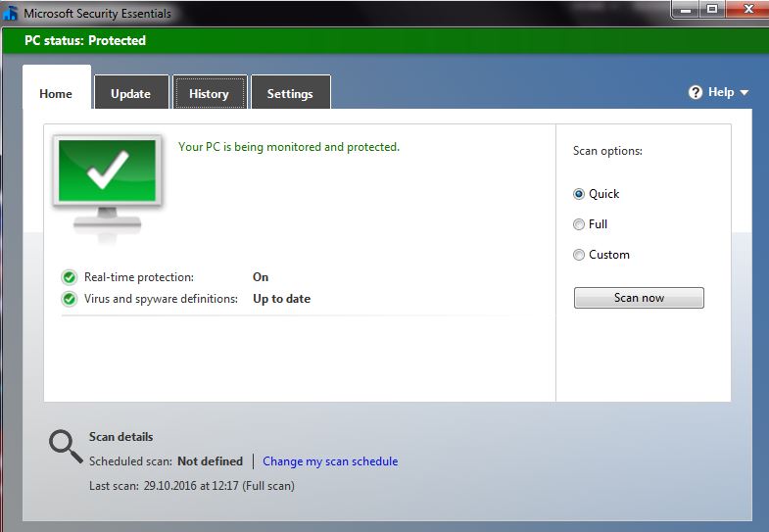Choose the Custom scan radio button

(579, 255)
